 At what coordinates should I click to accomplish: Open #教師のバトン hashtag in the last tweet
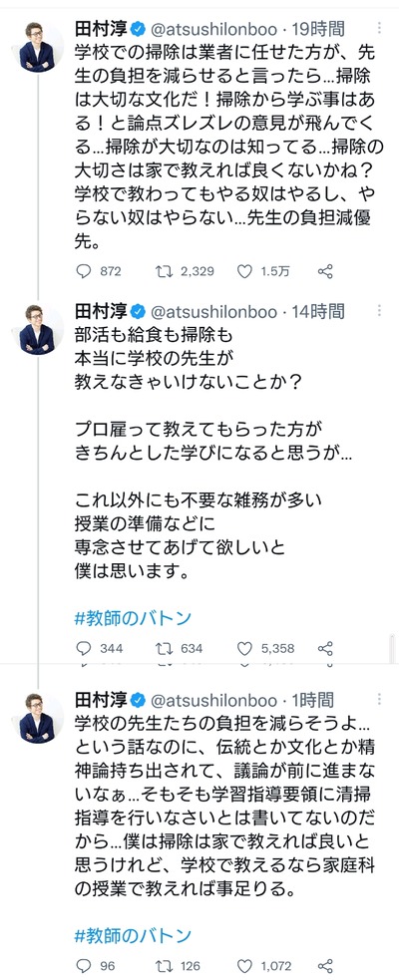click(133, 935)
